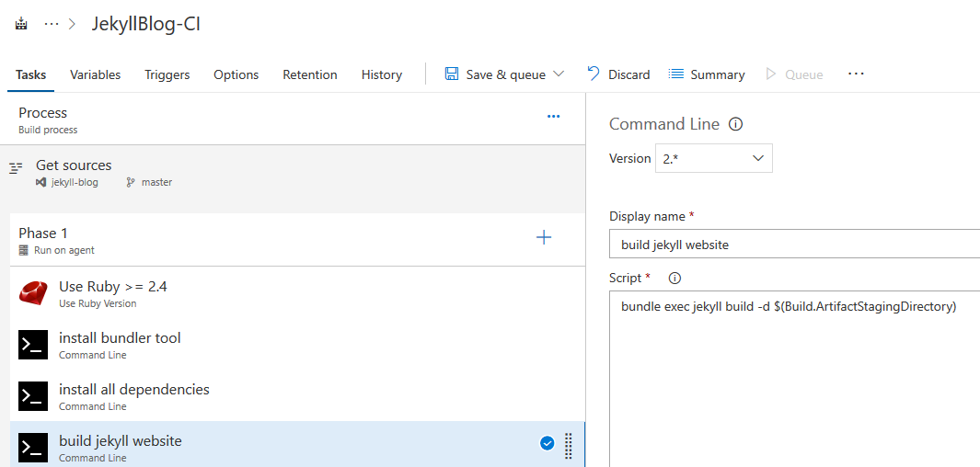Open the toolbar more actions ellipsis

[x=856, y=74]
